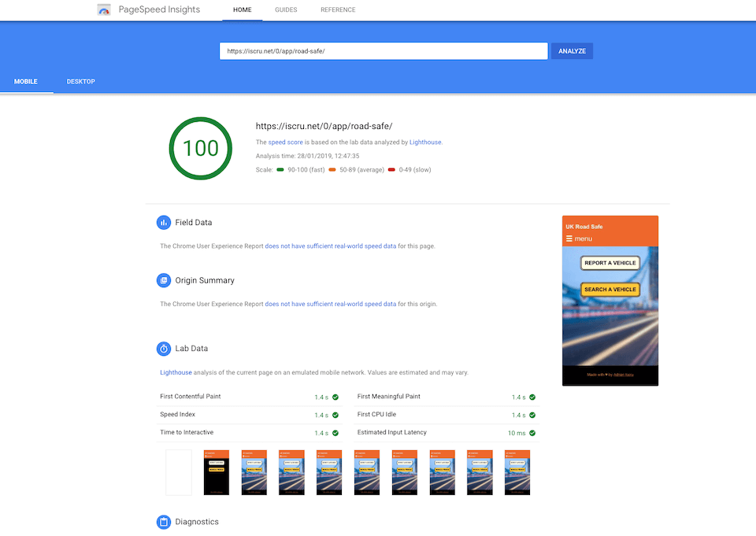The width and height of the screenshot is (756, 536).
Task: Click the last filmstrip thumbnail
Action: coord(517,472)
